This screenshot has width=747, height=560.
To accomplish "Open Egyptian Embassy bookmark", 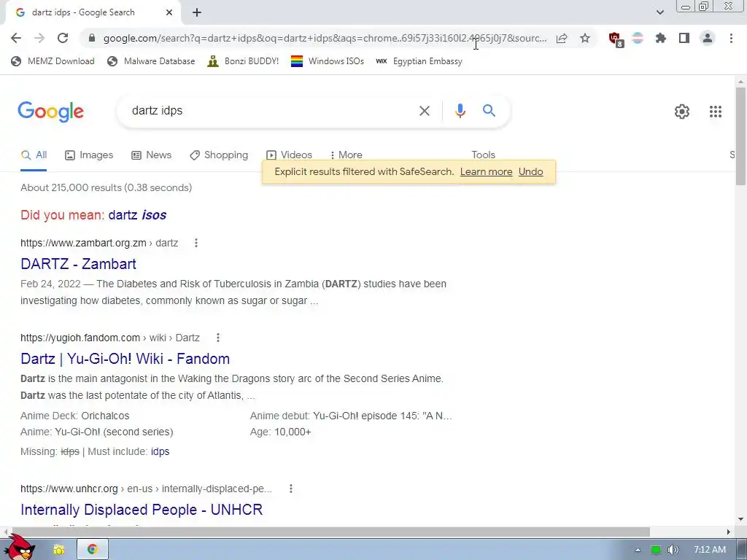I will click(x=419, y=61).
